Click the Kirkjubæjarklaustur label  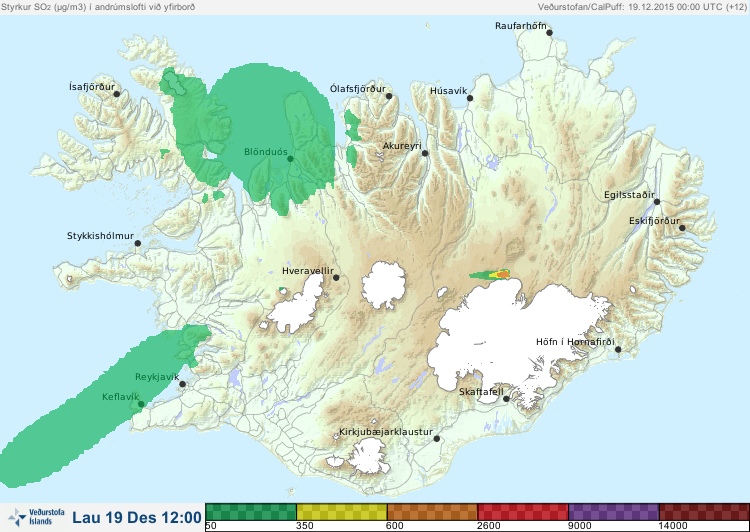(386, 432)
